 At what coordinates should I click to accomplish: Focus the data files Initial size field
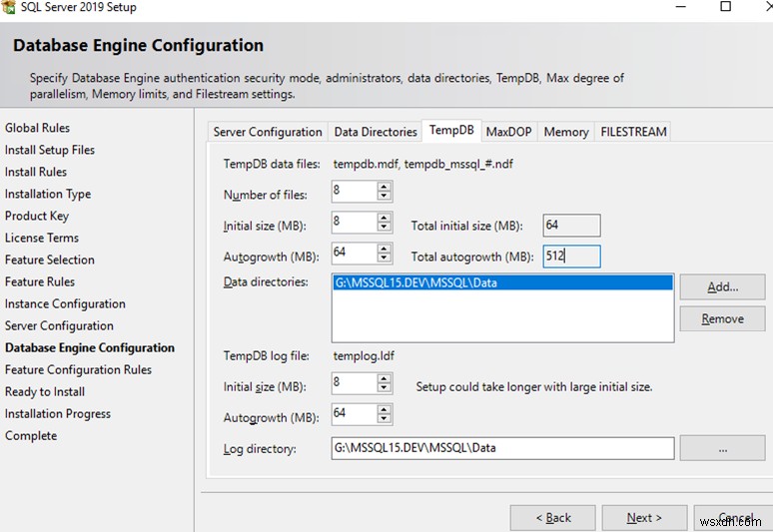pos(355,223)
